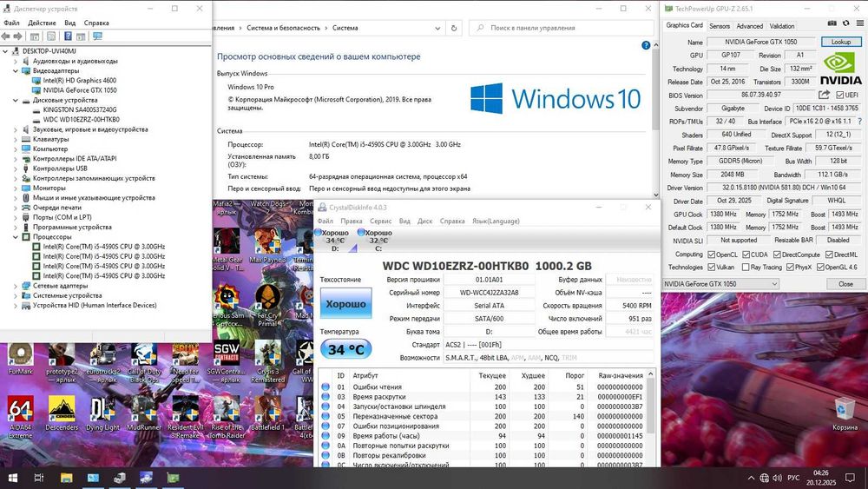Toggle the UEFI checkbox in GPU-Z

point(839,95)
